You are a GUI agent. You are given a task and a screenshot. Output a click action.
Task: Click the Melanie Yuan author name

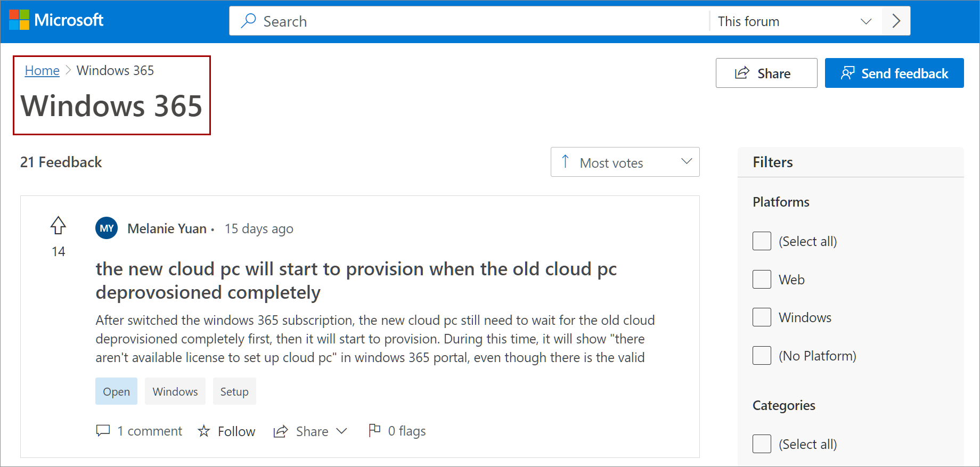[x=167, y=228]
